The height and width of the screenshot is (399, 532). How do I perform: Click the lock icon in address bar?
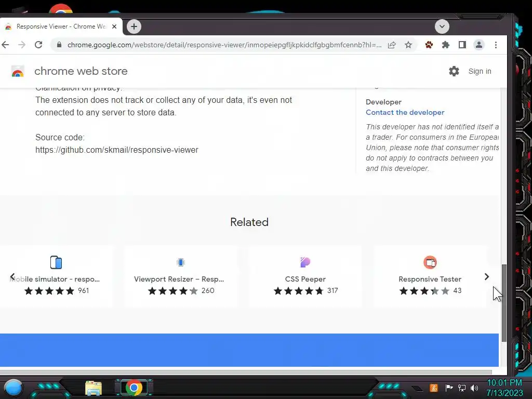(x=59, y=45)
